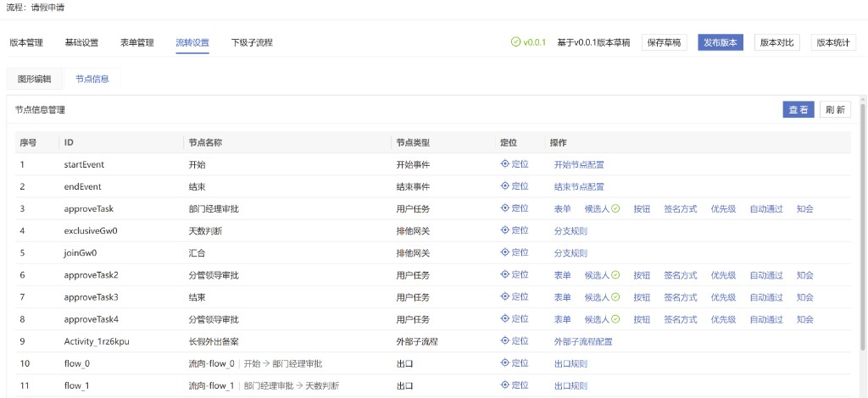Open 优先级 for approveTask4 row
Image resolution: width=868 pixels, height=398 pixels.
pyautogui.click(x=723, y=319)
